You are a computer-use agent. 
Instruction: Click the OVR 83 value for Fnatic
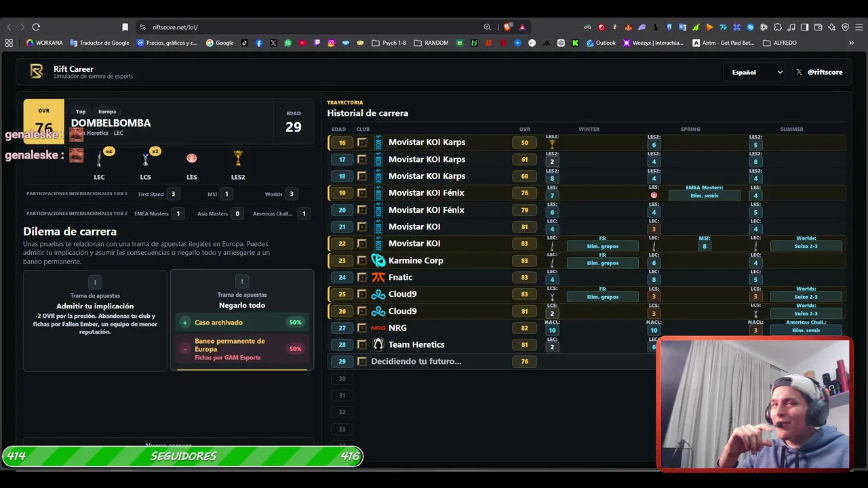(x=524, y=277)
